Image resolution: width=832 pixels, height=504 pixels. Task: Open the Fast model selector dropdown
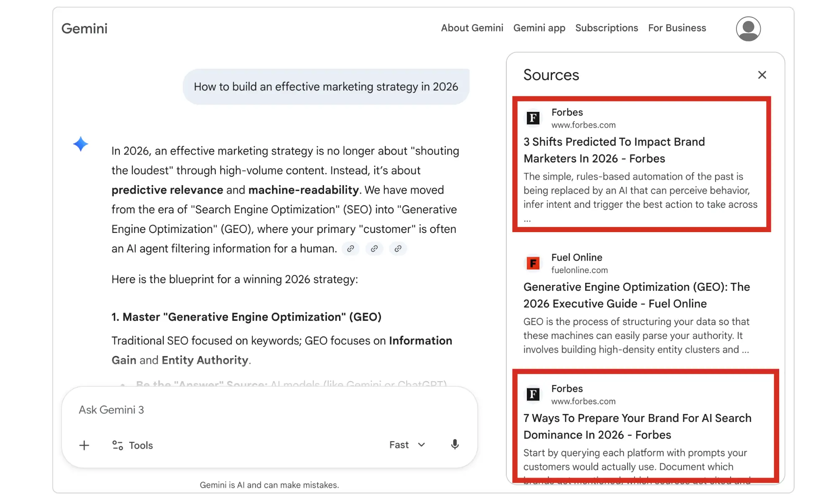point(407,445)
